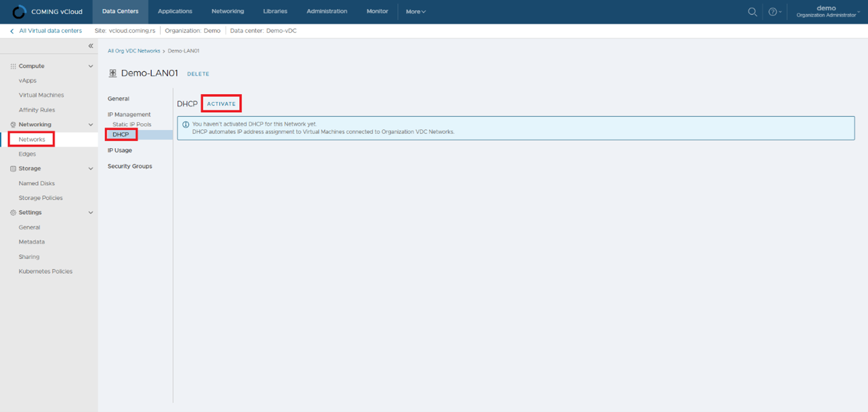This screenshot has width=868, height=412.
Task: Click the info icon in DHCP notice
Action: [x=186, y=124]
